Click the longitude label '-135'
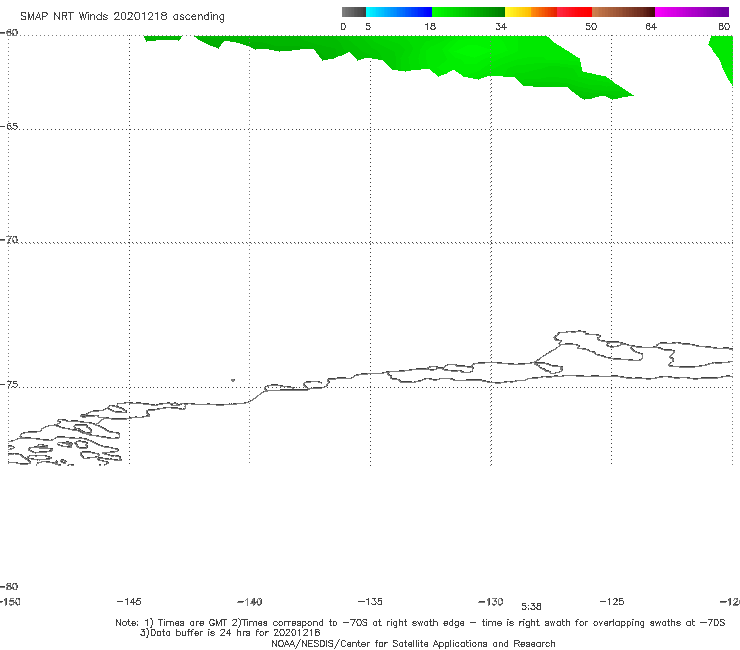 [x=370, y=601]
